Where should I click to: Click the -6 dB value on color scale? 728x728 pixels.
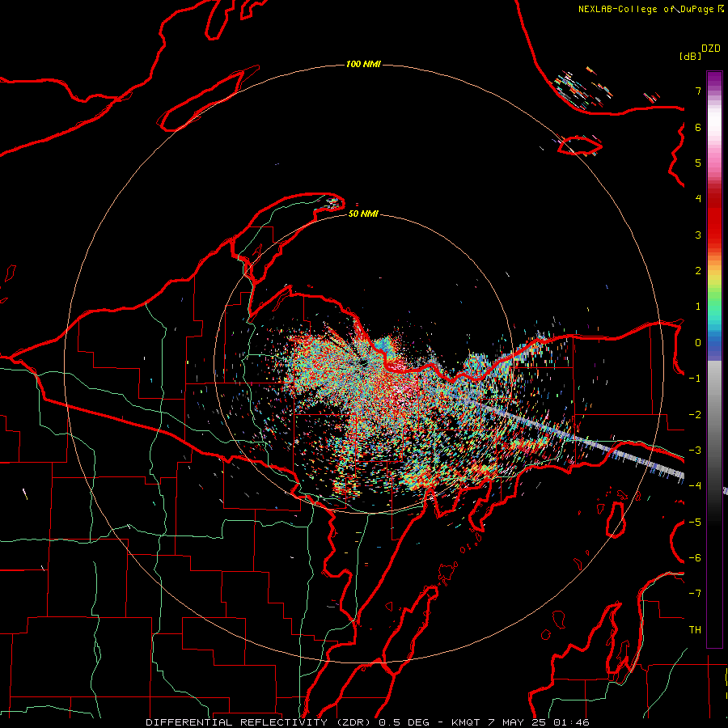point(695,558)
